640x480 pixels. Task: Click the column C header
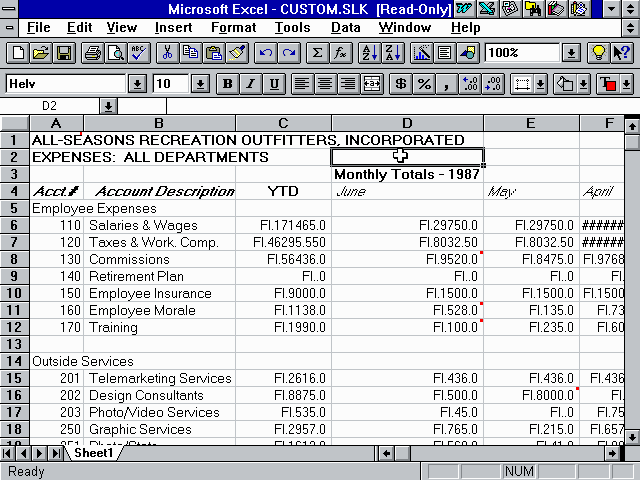[x=282, y=123]
